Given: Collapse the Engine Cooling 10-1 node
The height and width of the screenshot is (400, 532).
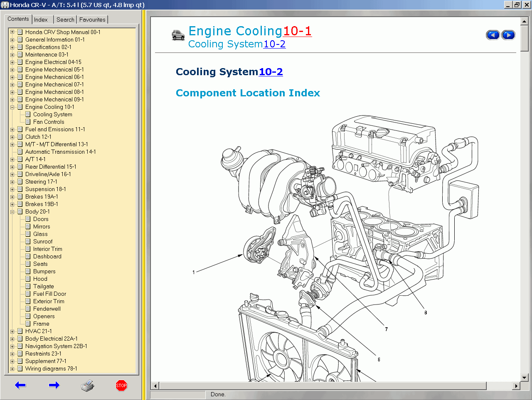Looking at the screenshot, I should pos(12,107).
